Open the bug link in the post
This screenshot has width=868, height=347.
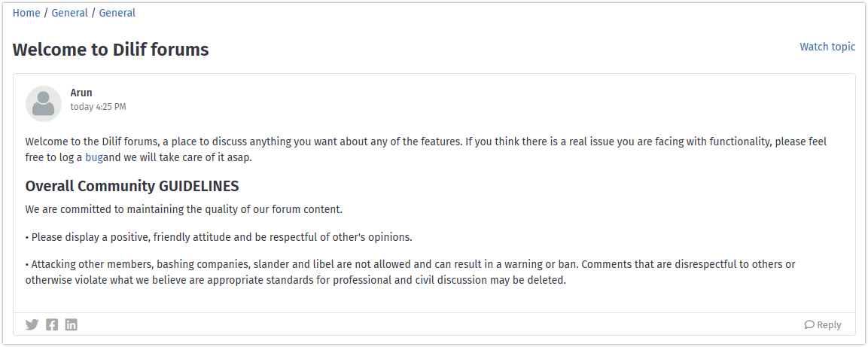click(94, 158)
